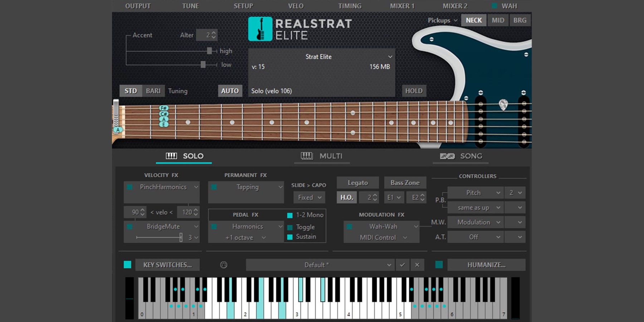The width and height of the screenshot is (644, 322).
Task: Open the Pickups dropdown
Action: click(442, 20)
